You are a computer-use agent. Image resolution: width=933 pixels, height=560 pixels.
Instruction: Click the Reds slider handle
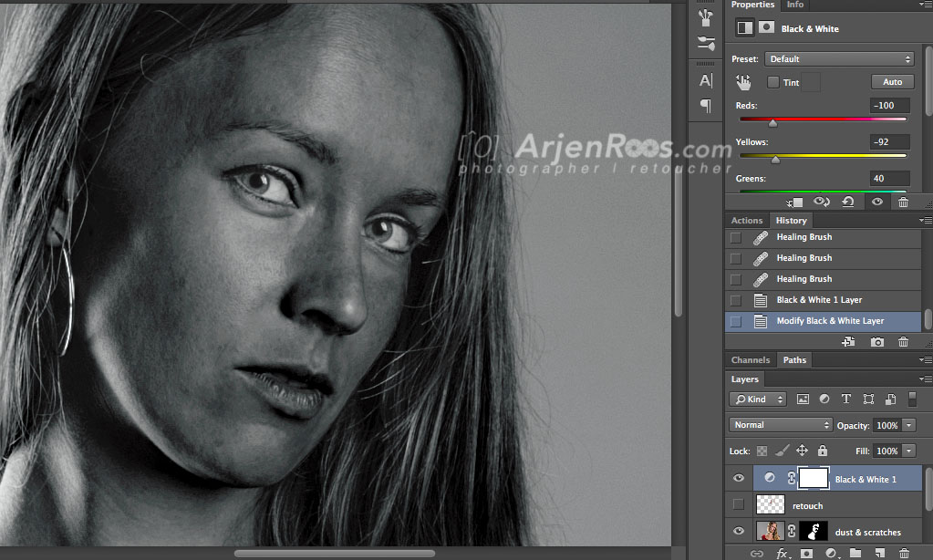(x=772, y=122)
